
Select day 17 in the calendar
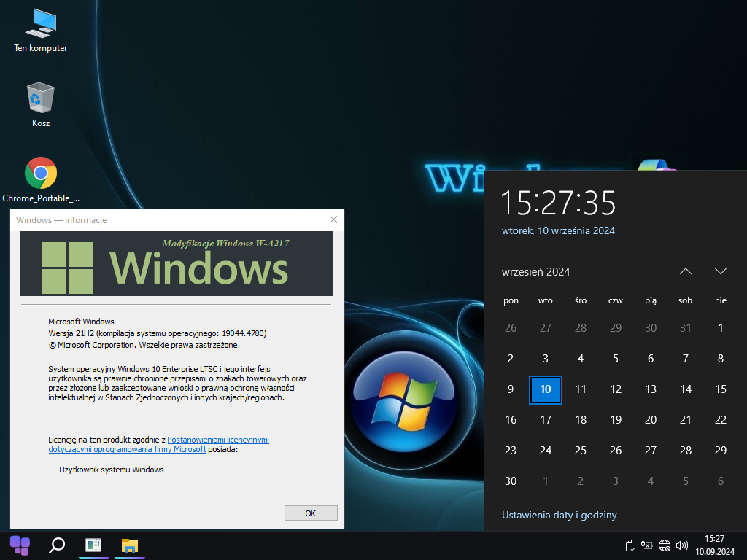click(x=545, y=419)
